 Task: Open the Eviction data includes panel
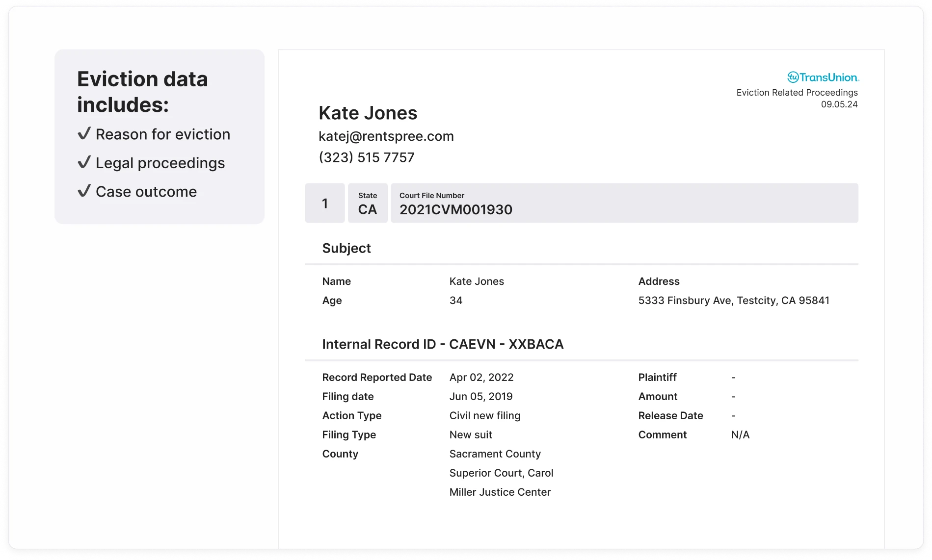pyautogui.click(x=159, y=136)
